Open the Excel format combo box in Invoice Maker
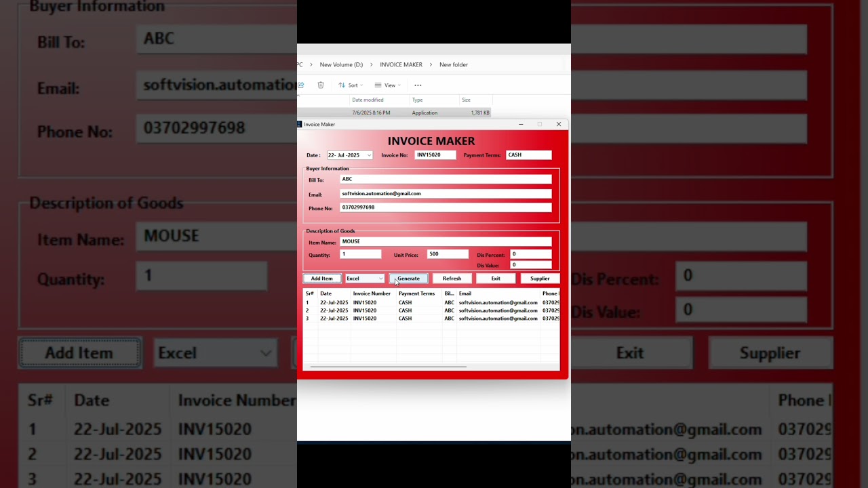The image size is (868, 488). pyautogui.click(x=365, y=279)
